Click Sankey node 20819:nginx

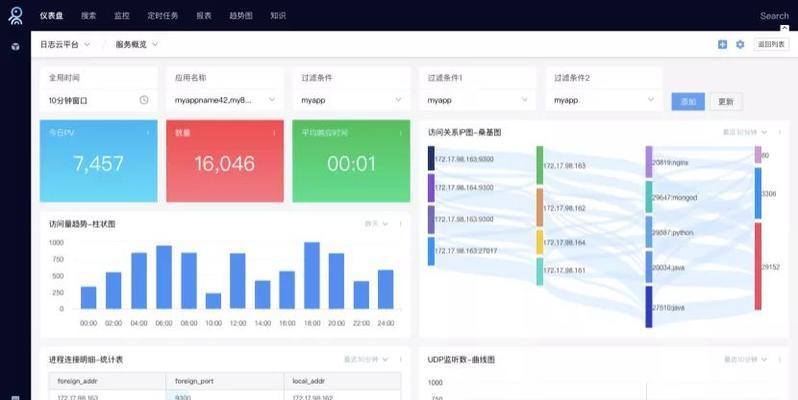[649, 162]
